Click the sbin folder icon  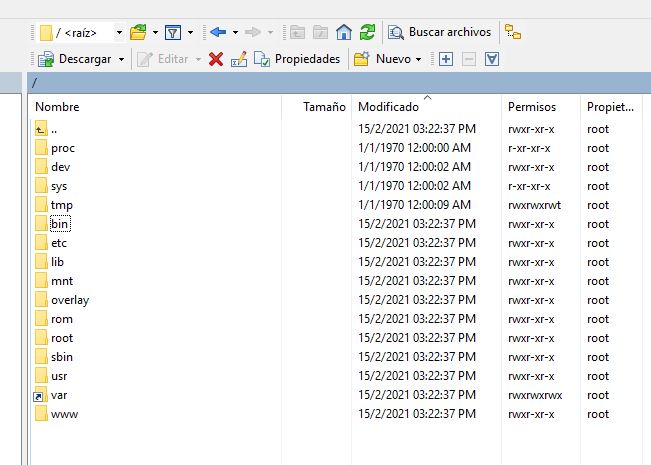pyautogui.click(x=41, y=357)
